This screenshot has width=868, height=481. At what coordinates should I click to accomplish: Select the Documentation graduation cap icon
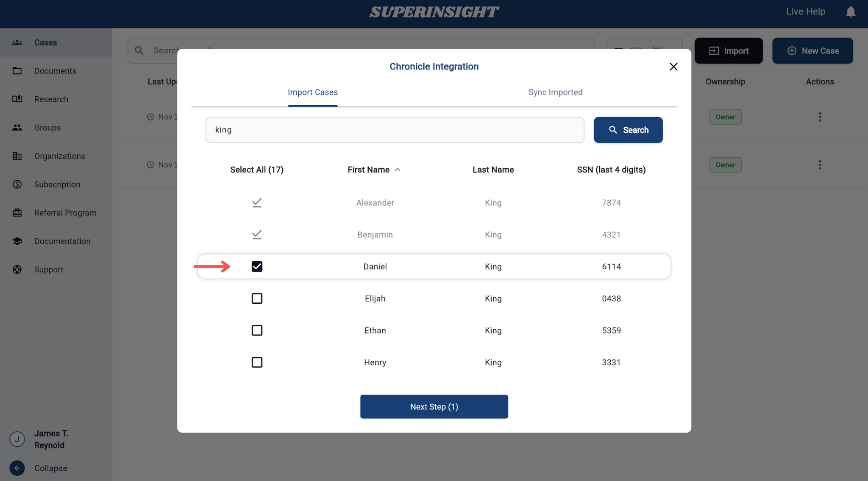[17, 241]
